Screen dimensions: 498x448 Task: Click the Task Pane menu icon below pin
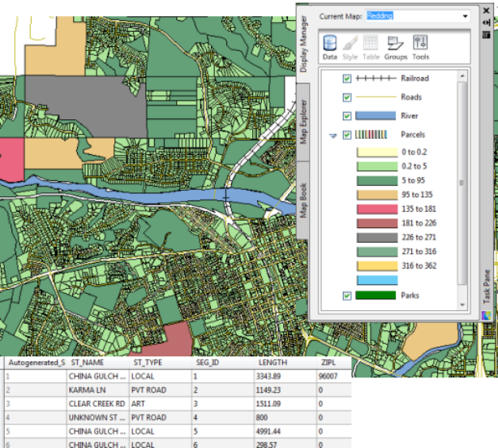pos(485,34)
